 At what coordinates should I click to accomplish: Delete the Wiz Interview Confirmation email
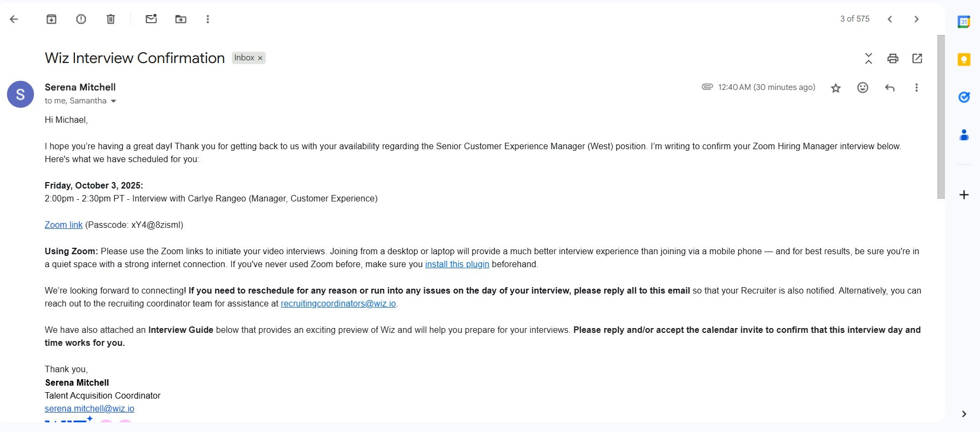pos(111,19)
